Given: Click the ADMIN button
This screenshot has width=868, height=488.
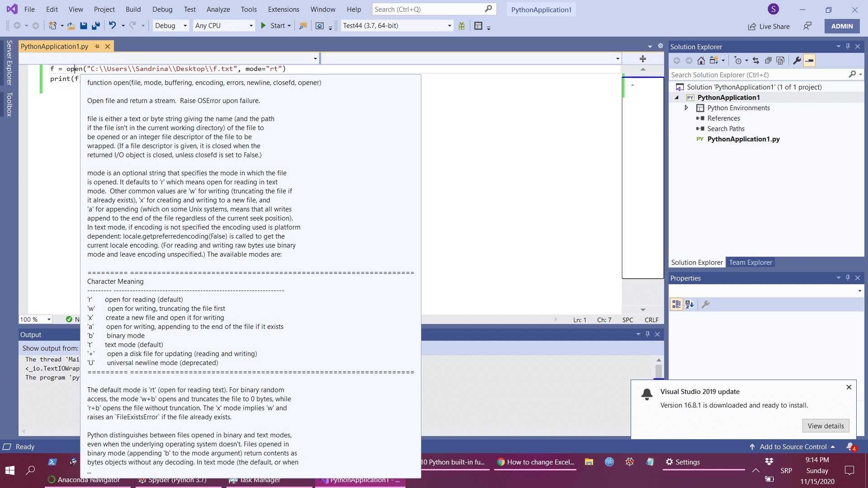Looking at the screenshot, I should point(842,26).
